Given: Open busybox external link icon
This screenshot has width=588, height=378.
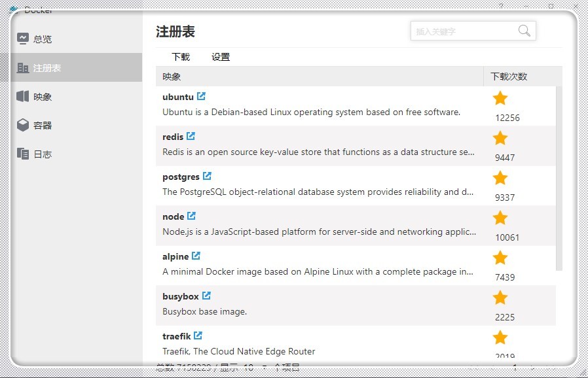Looking at the screenshot, I should tap(206, 296).
